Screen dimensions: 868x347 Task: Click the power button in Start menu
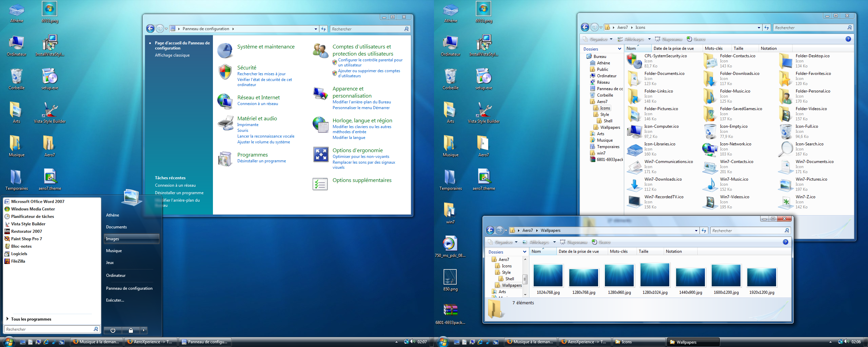pos(113,330)
